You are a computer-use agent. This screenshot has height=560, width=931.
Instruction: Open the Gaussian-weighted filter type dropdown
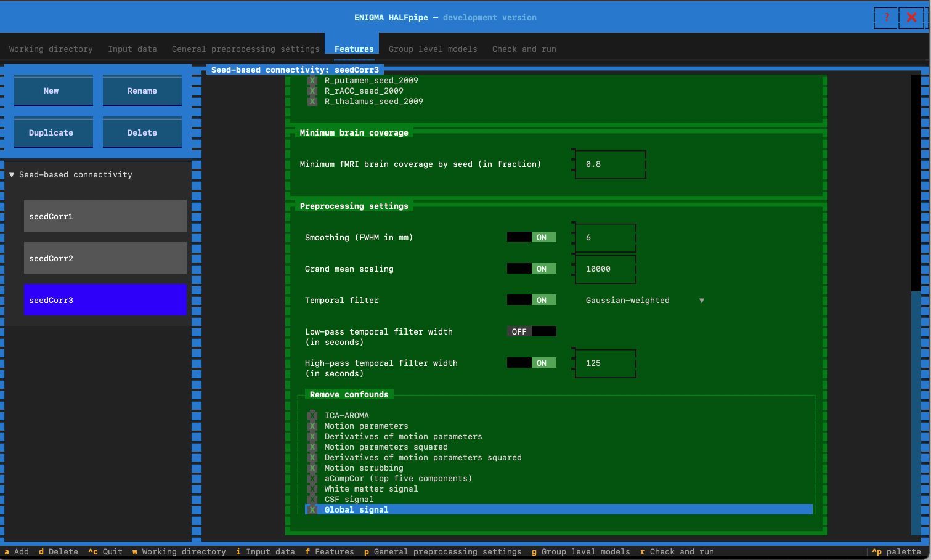644,301
